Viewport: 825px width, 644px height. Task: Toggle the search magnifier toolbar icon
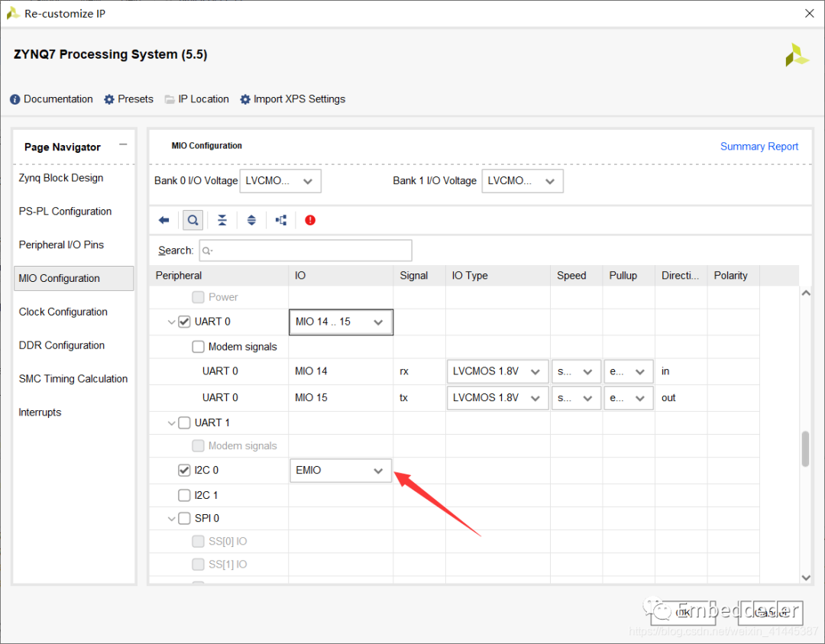click(193, 220)
